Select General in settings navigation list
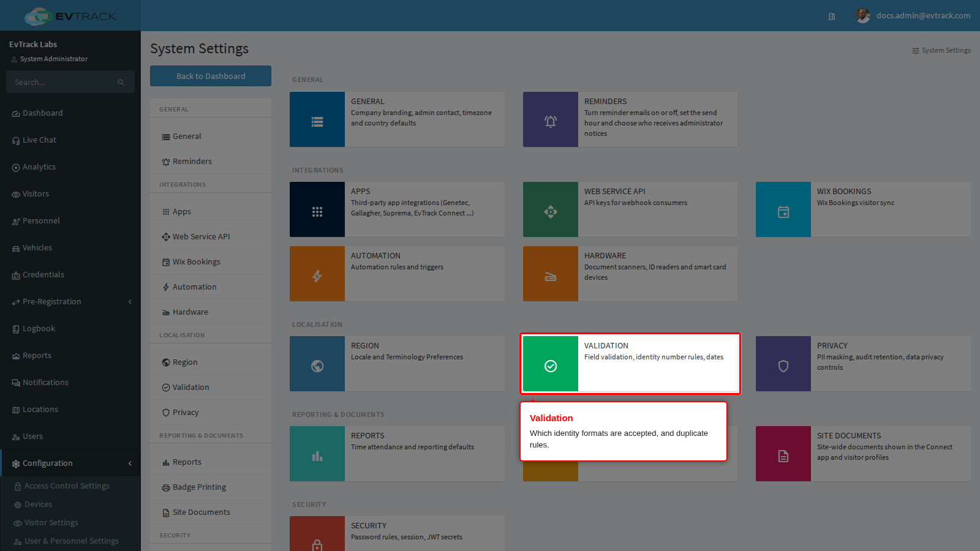 pyautogui.click(x=211, y=137)
